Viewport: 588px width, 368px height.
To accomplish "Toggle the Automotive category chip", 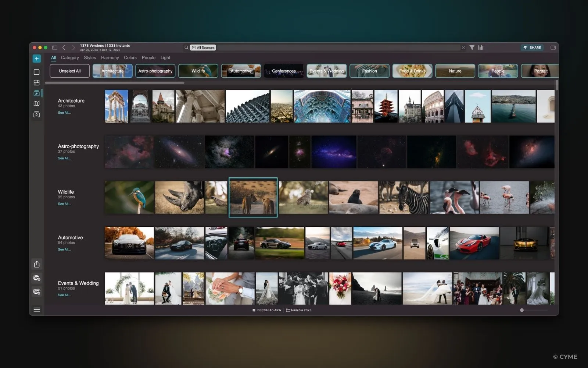I will tap(241, 71).
